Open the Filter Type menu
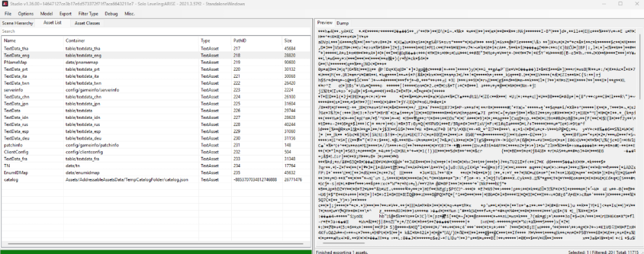Viewport: 644px width, 254px height. click(88, 14)
